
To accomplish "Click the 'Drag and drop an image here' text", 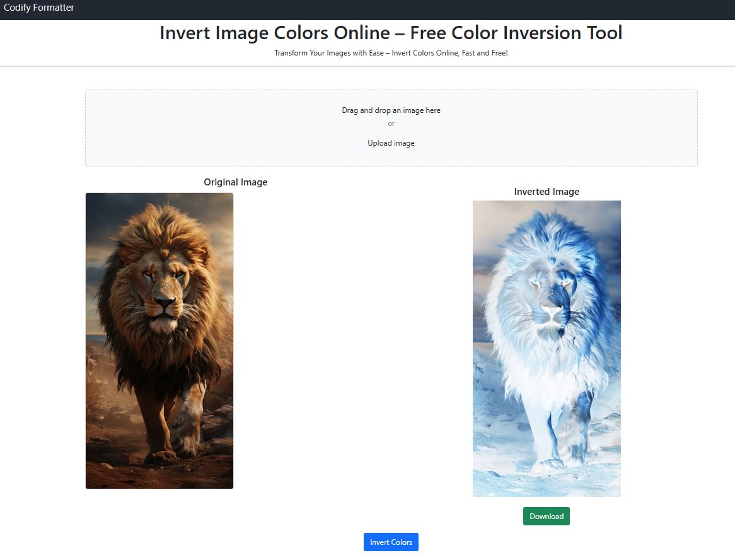I will 391,110.
